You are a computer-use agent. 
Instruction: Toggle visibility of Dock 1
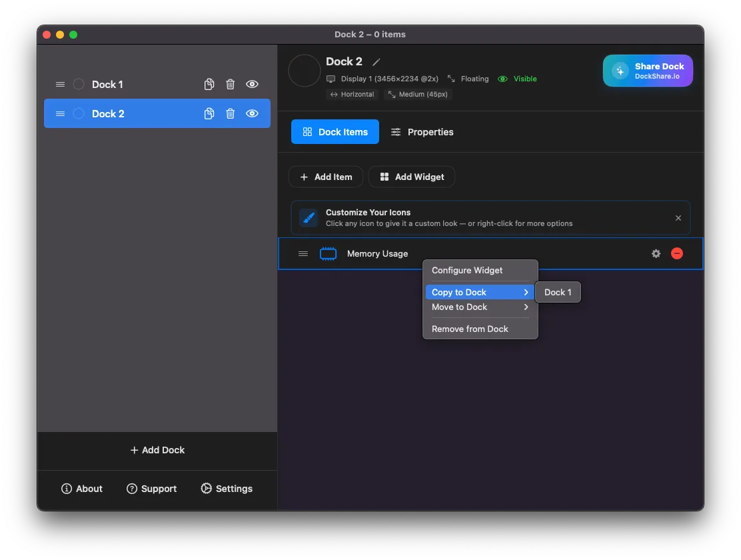tap(252, 84)
